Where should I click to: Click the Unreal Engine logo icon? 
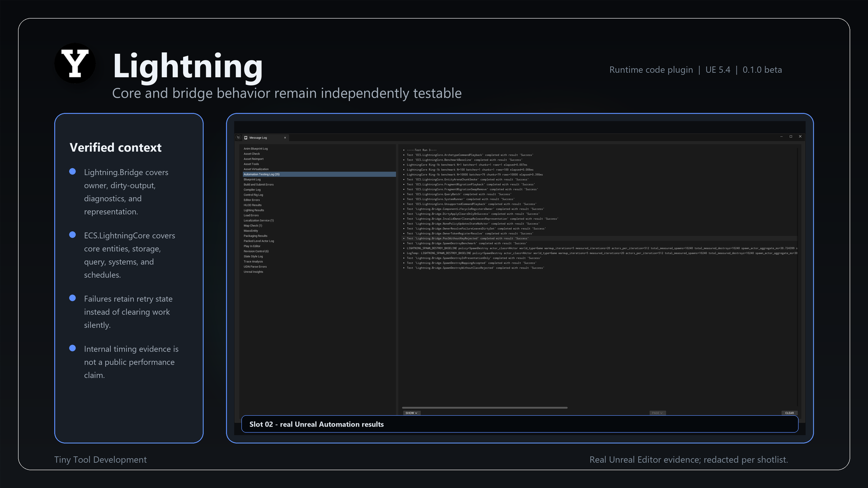(x=238, y=137)
